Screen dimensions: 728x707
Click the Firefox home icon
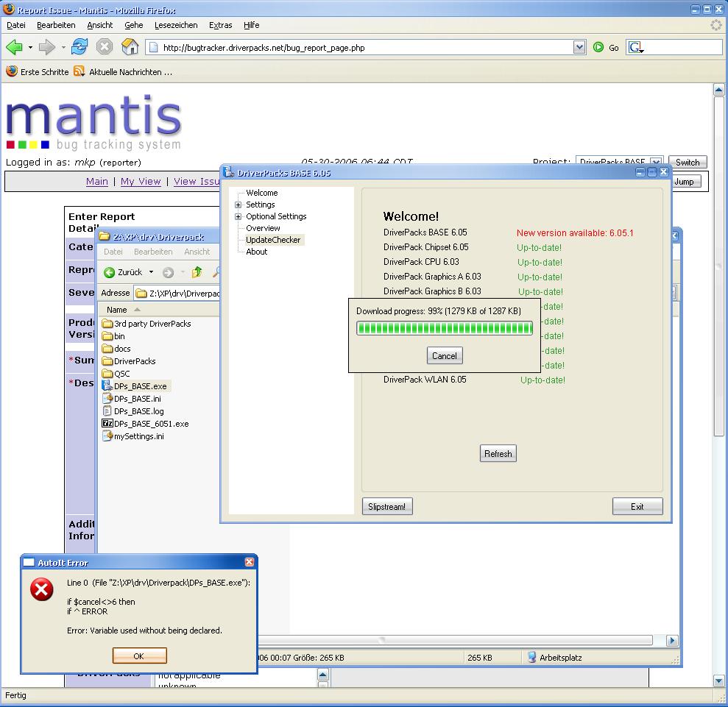click(130, 47)
